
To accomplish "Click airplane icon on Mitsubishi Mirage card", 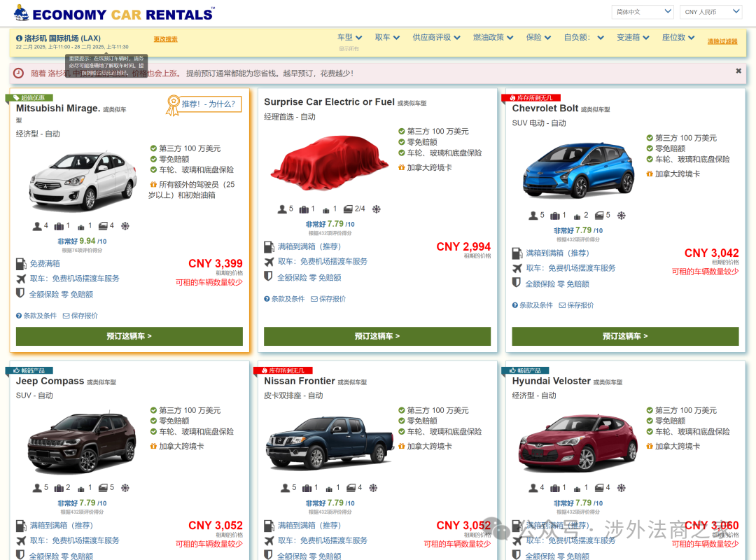I will [21, 279].
